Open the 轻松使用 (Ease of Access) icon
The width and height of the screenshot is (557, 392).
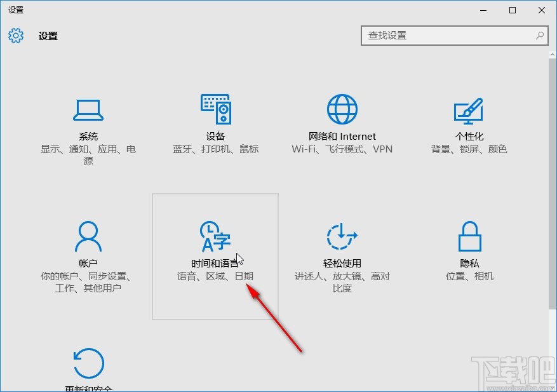pos(342,235)
